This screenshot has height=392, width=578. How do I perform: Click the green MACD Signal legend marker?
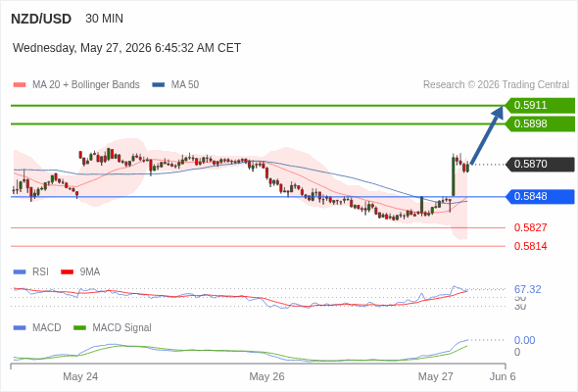pos(79,328)
